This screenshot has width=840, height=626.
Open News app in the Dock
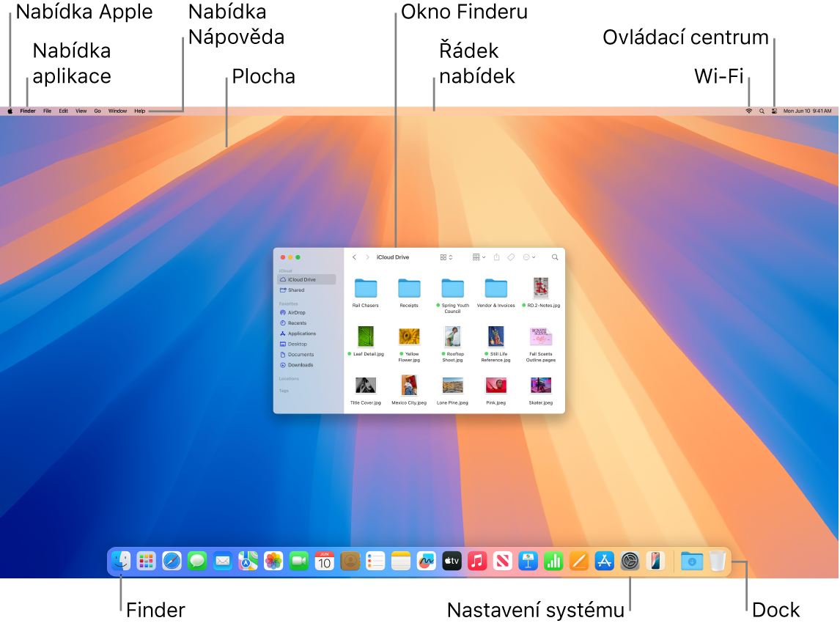point(503,561)
